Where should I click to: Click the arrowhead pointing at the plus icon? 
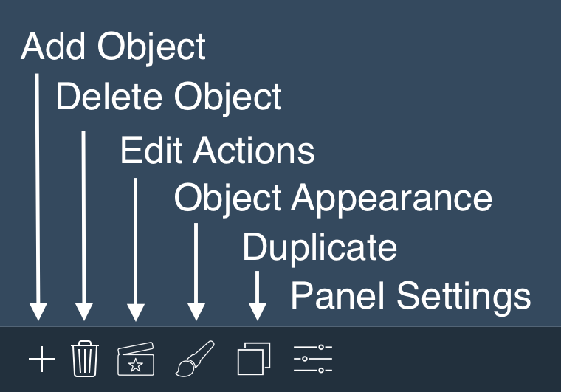tap(38, 312)
